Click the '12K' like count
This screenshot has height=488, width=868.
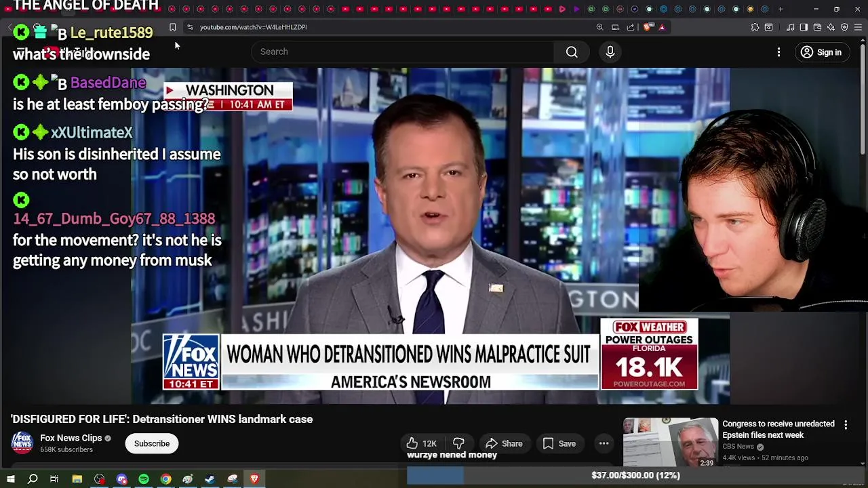point(429,444)
